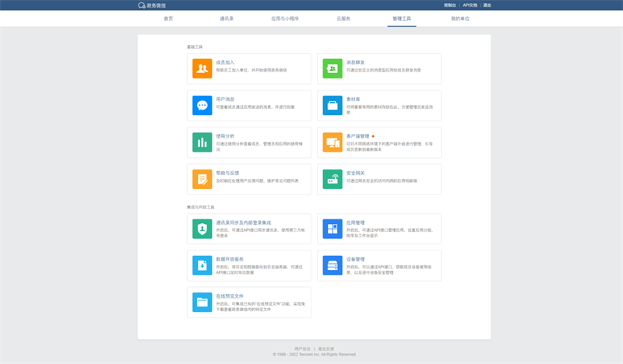Open the 帮助与反馈 notepad icon
Viewport: 623px width, 364px height.
tap(202, 179)
